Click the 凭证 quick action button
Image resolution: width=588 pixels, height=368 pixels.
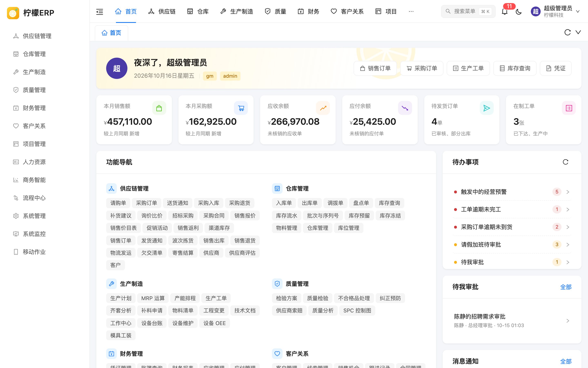click(556, 68)
